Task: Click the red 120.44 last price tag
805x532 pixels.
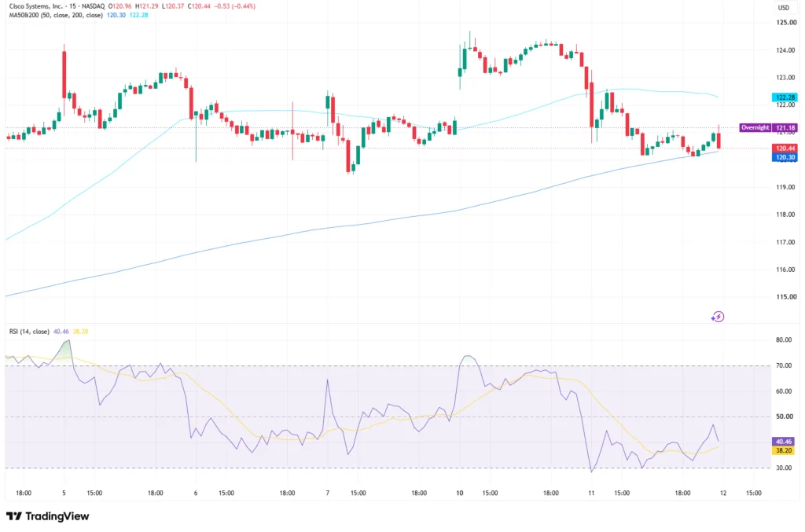Action: [785, 149]
